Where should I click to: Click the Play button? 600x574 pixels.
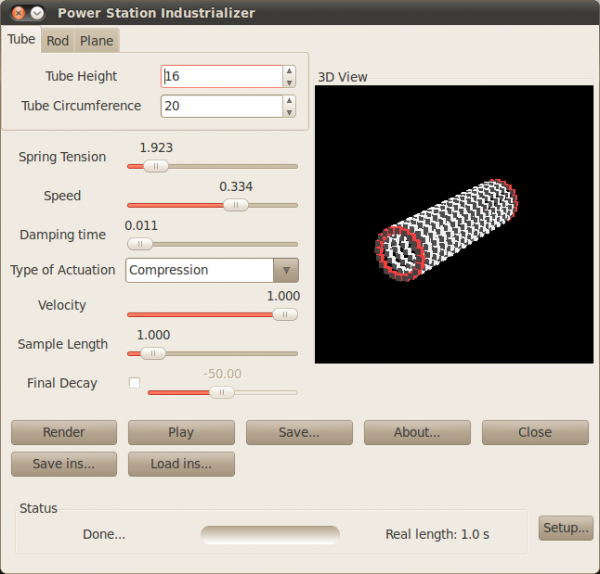181,432
